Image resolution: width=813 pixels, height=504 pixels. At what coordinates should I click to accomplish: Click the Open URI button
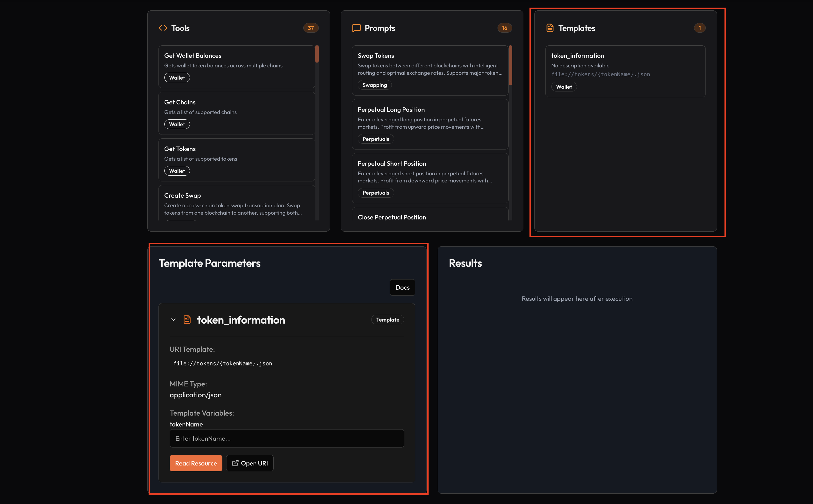click(x=250, y=463)
